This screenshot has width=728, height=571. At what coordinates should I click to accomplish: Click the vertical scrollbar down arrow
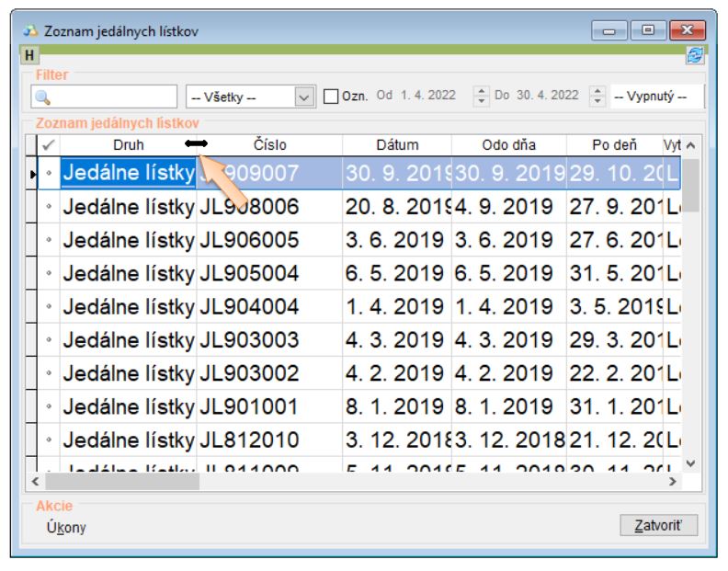[x=692, y=464]
